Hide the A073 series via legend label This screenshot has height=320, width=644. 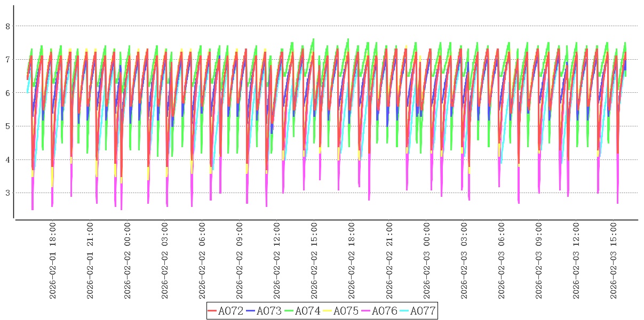(x=269, y=311)
